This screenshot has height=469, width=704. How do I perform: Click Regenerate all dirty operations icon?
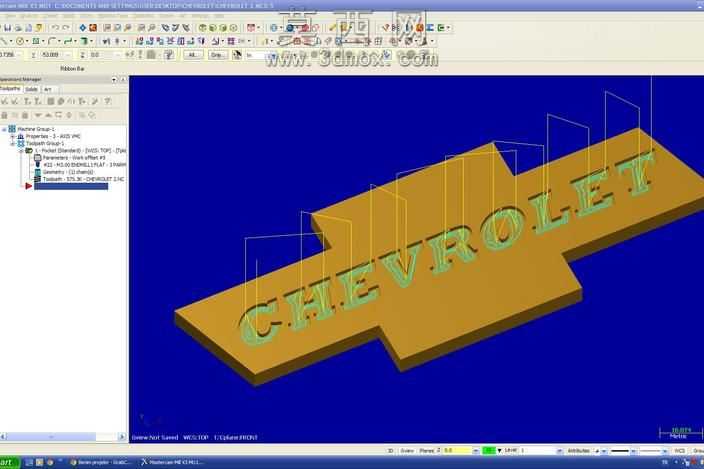[x=38, y=101]
